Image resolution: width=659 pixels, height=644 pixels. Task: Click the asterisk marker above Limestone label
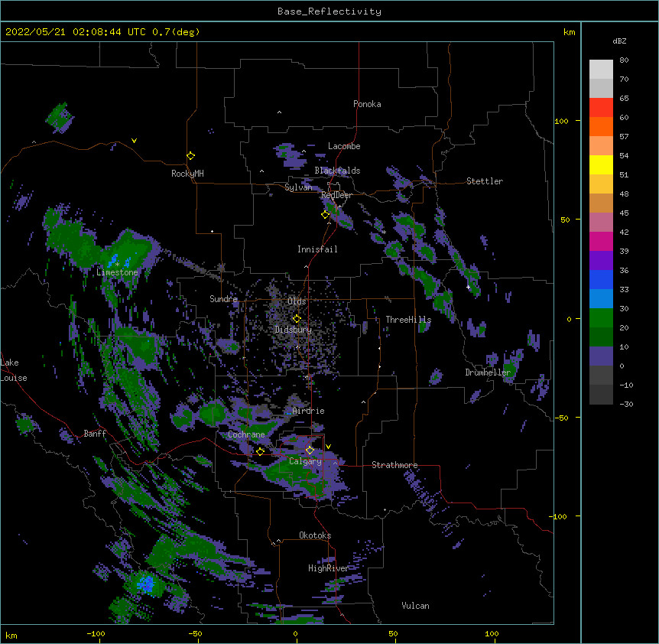(x=118, y=265)
